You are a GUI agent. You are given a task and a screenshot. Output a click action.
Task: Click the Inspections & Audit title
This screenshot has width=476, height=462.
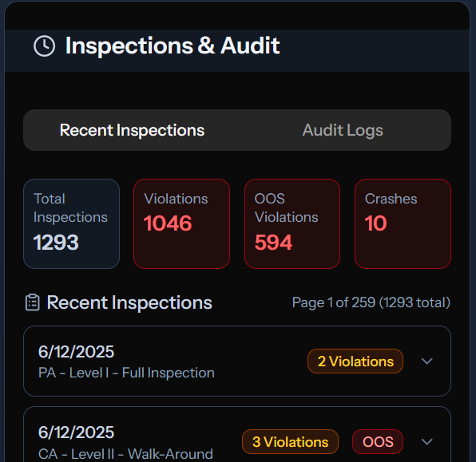(173, 45)
